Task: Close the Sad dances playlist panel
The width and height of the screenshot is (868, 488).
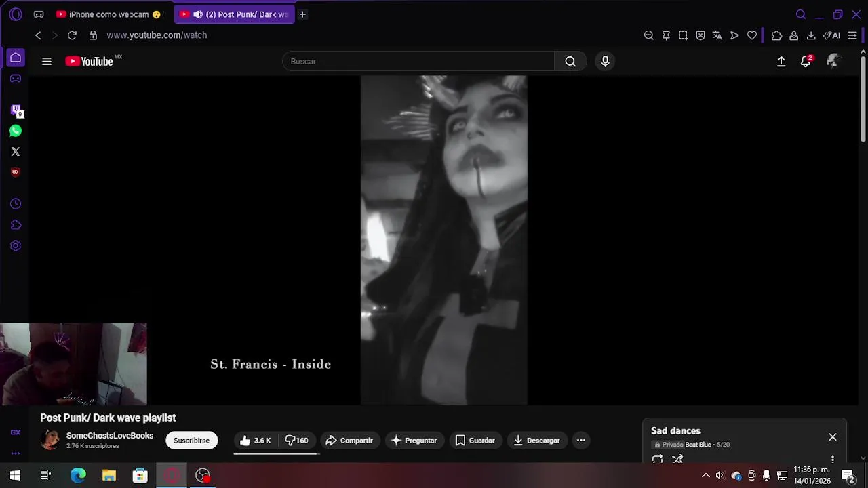Action: (x=833, y=437)
